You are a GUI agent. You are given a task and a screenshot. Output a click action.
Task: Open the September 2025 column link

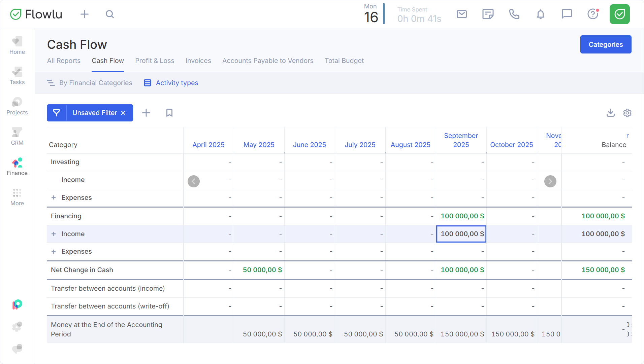[x=461, y=140]
